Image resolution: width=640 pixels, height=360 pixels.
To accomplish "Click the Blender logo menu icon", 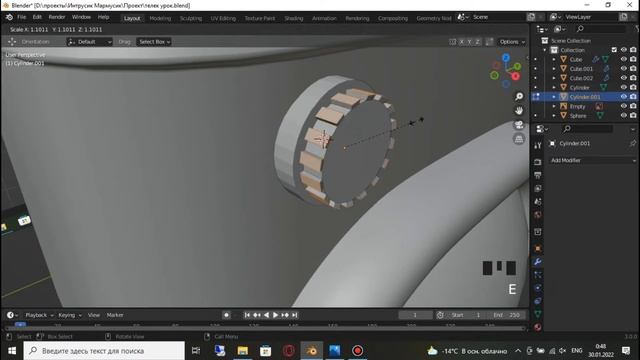I will coord(9,17).
